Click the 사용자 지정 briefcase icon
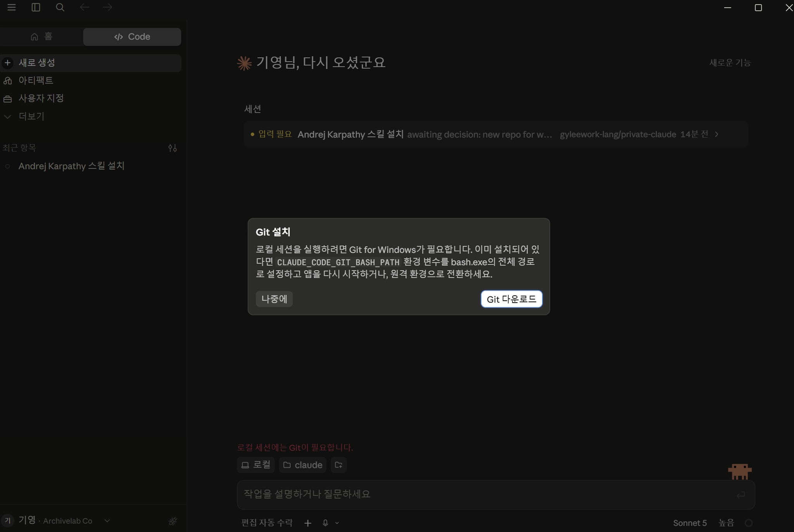This screenshot has height=532, width=794. pyautogui.click(x=8, y=99)
